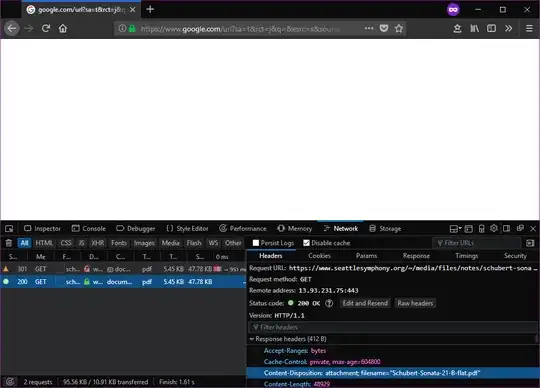Clear the network request list
The image size is (540, 388).
pos(9,243)
